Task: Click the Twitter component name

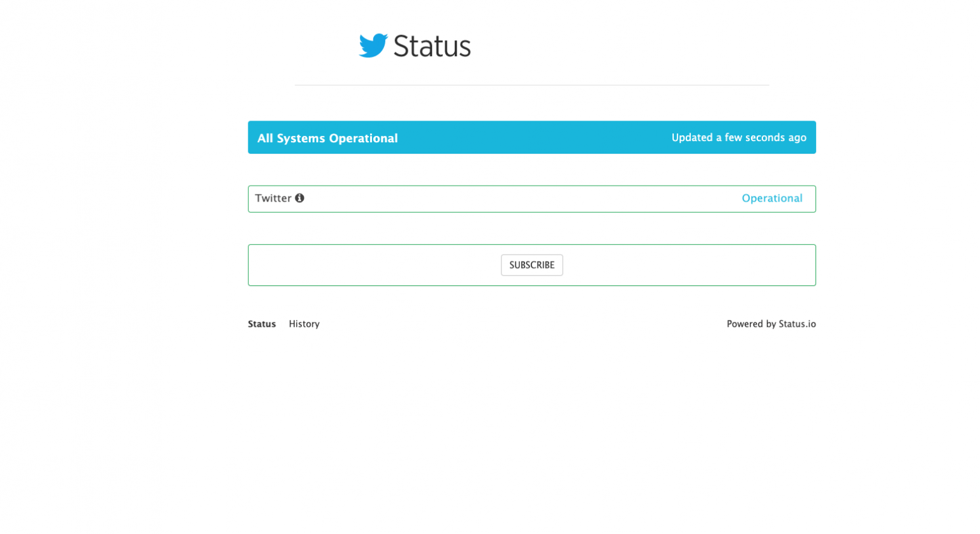Action: (273, 198)
